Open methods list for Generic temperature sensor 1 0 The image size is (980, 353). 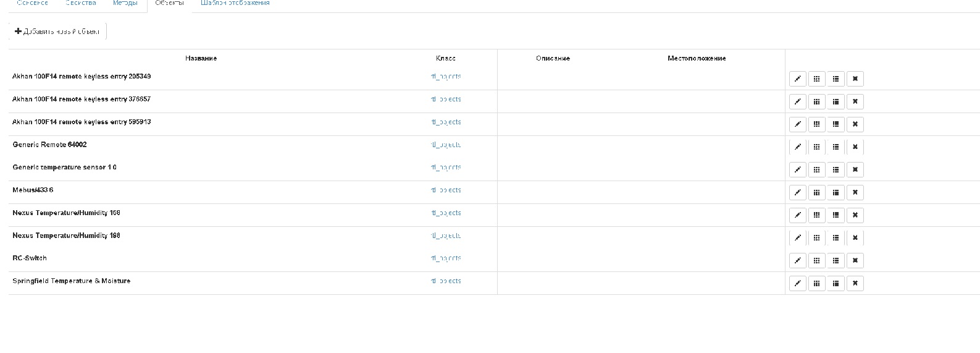tap(836, 170)
